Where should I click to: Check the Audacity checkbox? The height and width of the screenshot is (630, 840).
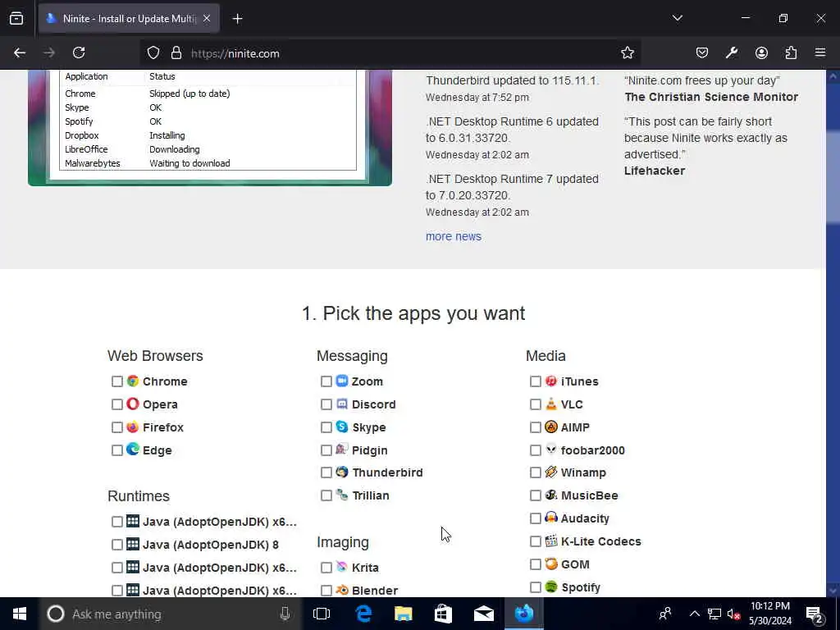(535, 518)
